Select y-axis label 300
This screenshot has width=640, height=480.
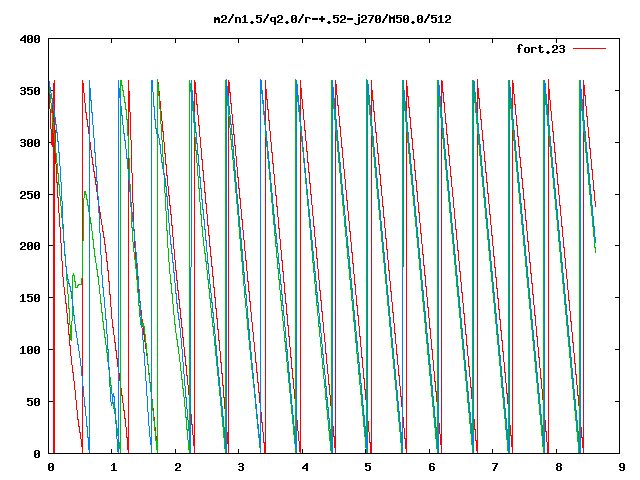30,143
